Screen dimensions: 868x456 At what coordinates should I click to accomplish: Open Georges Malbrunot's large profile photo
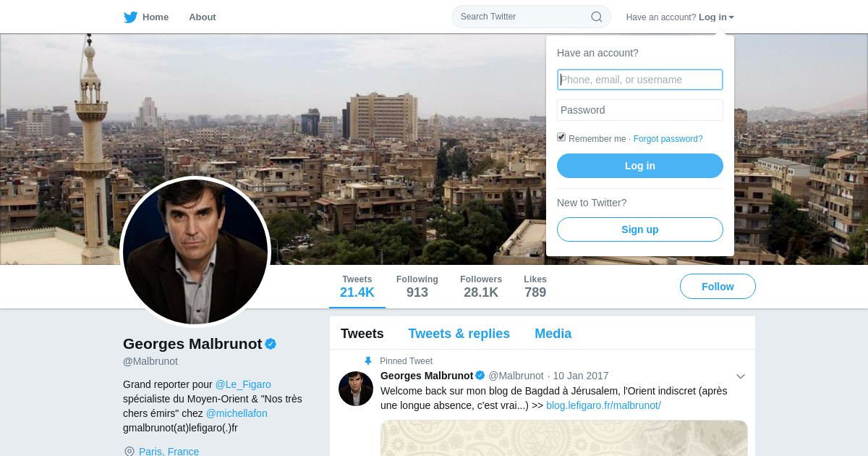[x=195, y=252]
